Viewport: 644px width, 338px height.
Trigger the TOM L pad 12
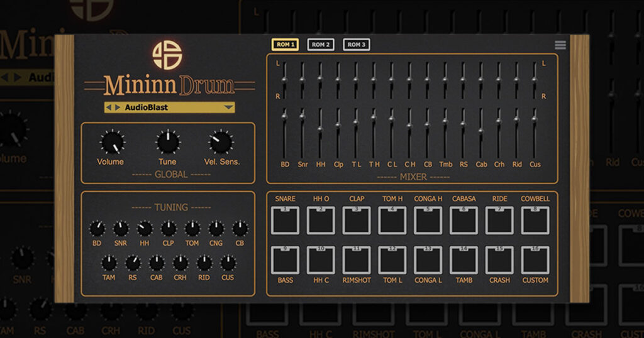392,260
